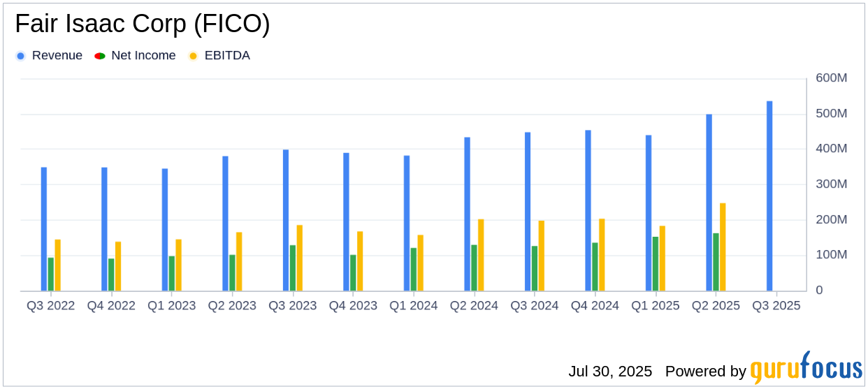Click the Q1 2025 net income bar
This screenshot has width=868, height=389.
tap(656, 263)
